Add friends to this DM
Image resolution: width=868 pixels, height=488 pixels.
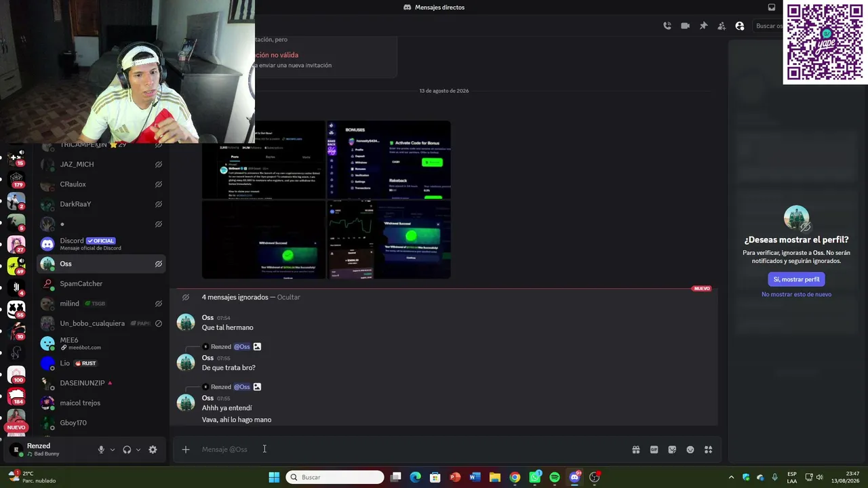pyautogui.click(x=722, y=26)
